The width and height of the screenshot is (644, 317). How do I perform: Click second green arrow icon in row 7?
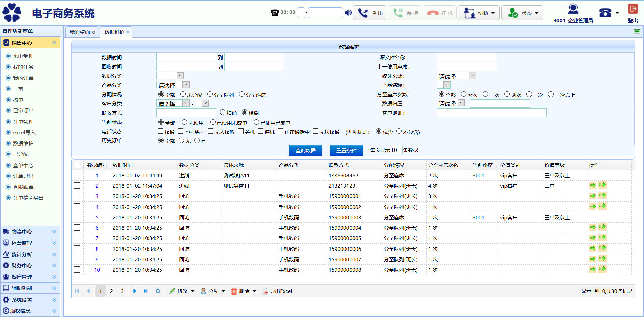pyautogui.click(x=602, y=237)
